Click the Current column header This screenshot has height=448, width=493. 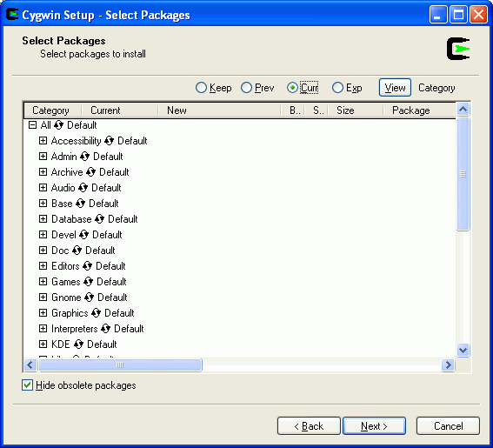click(x=120, y=110)
